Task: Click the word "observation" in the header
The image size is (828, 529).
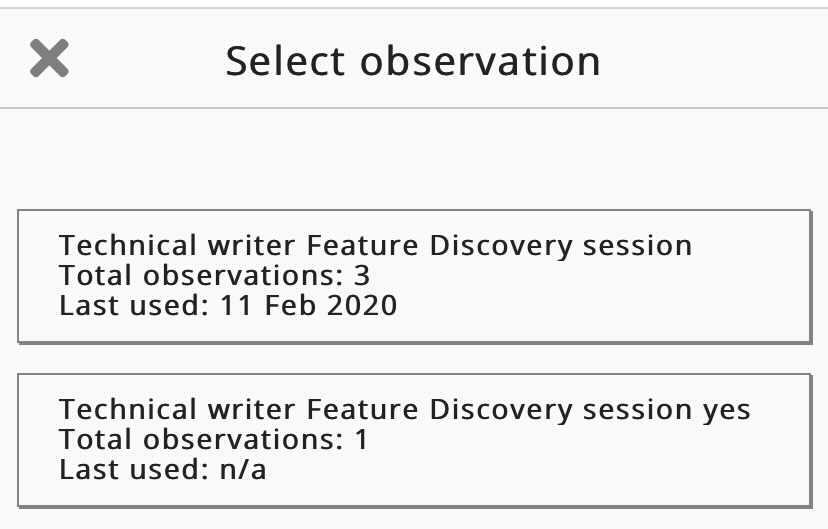Action: pos(481,61)
